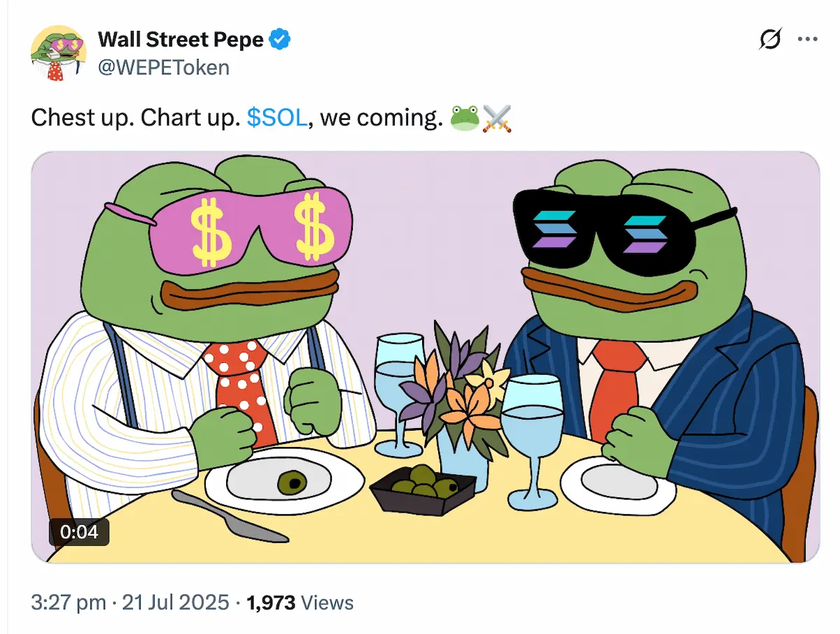The width and height of the screenshot is (840, 634).
Task: Click the pink dollar-sign glasses in video
Action: coord(252,224)
